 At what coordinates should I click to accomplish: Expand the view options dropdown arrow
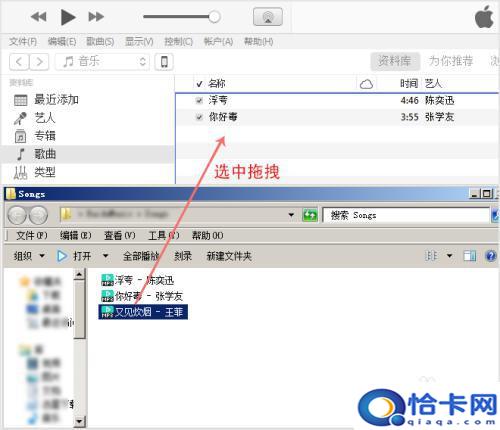pos(449,256)
